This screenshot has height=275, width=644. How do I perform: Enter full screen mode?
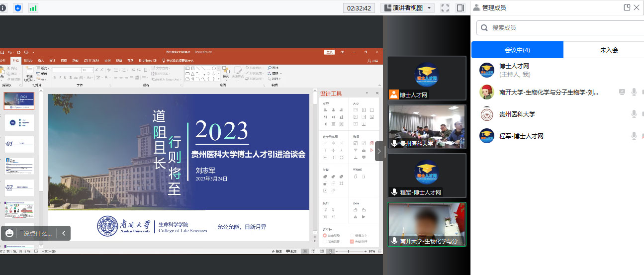[x=445, y=8]
